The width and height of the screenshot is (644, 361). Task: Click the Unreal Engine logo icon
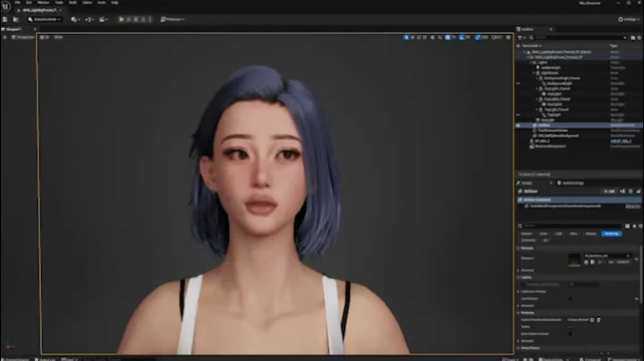pos(6,5)
